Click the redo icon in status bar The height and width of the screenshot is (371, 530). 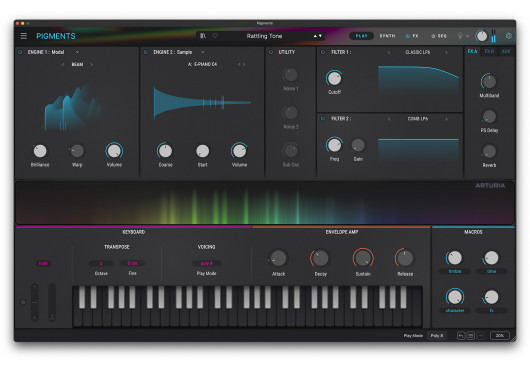480,336
